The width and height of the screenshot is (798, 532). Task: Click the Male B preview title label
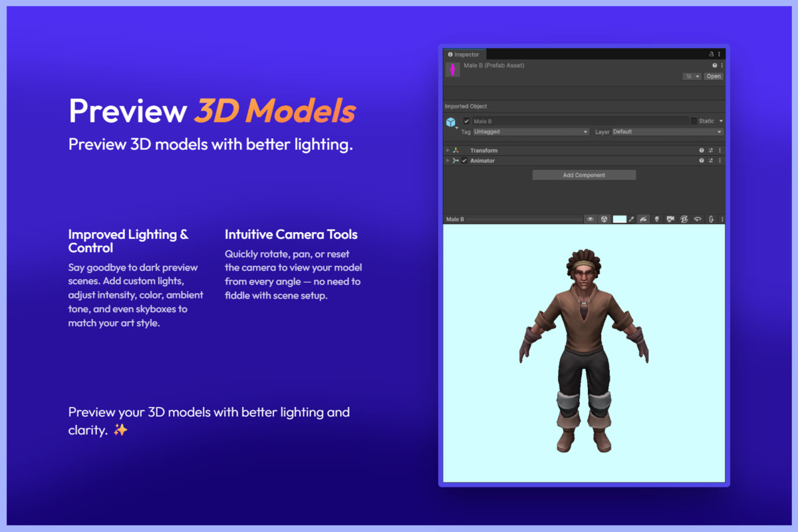coord(455,219)
